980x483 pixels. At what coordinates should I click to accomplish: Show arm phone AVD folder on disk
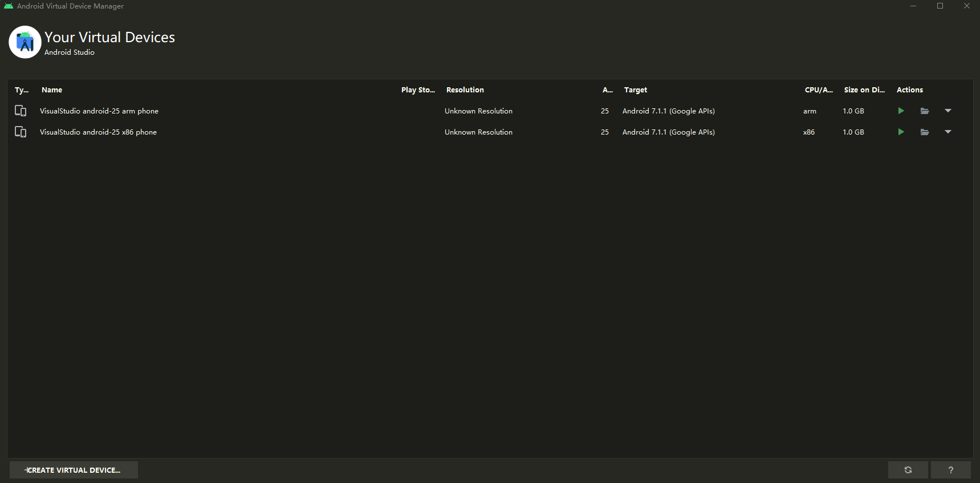[x=925, y=111]
